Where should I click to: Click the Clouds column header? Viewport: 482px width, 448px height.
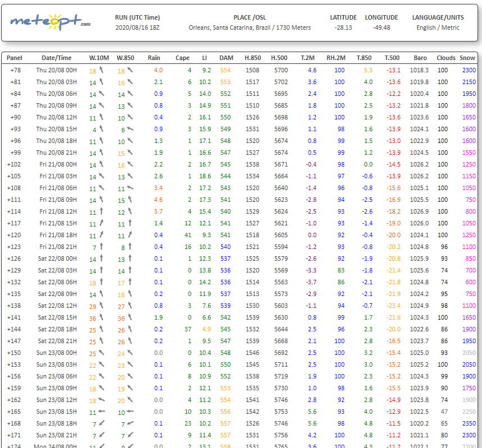click(x=446, y=58)
